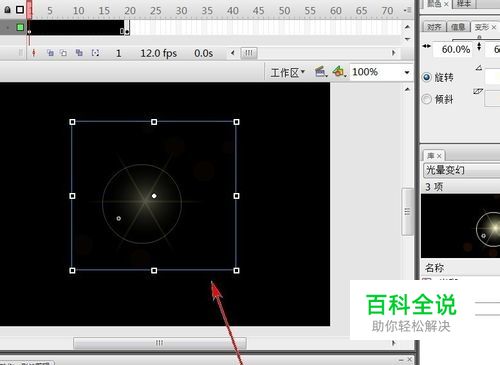This screenshot has height=365, width=500.
Task: Click the vertical scale height icon
Action: (x=479, y=47)
